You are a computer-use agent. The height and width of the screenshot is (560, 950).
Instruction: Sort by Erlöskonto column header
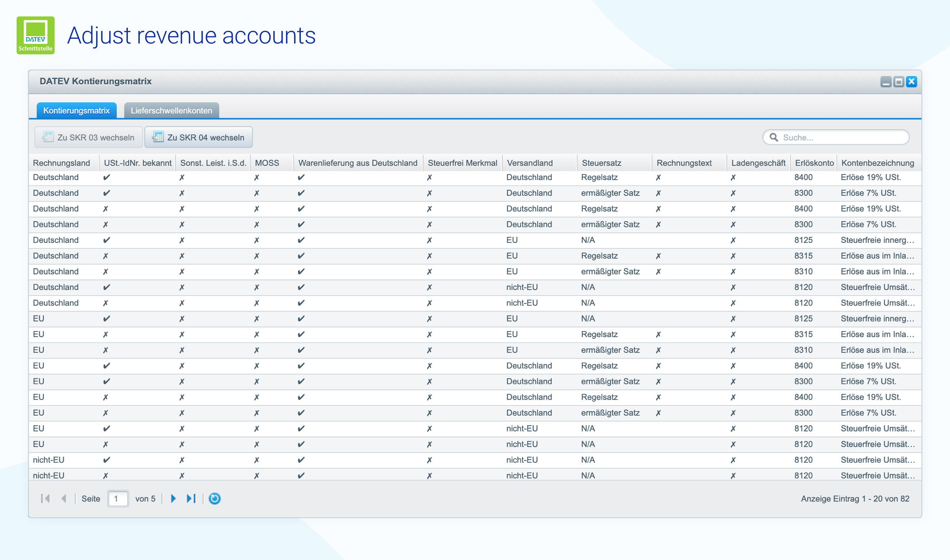click(814, 163)
